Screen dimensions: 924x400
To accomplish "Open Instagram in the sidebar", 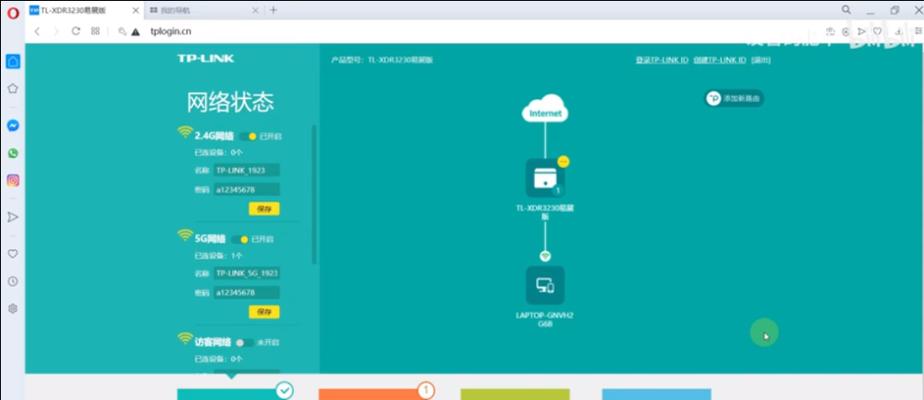I will [x=12, y=181].
